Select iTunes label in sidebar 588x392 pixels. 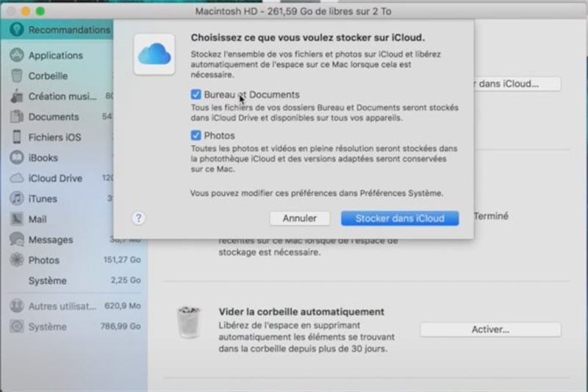pyautogui.click(x=43, y=199)
